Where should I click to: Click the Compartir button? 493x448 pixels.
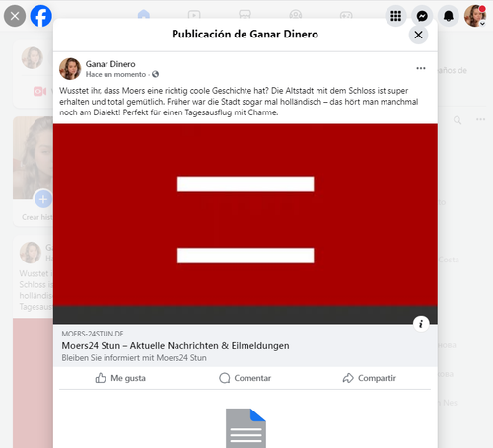click(x=369, y=378)
